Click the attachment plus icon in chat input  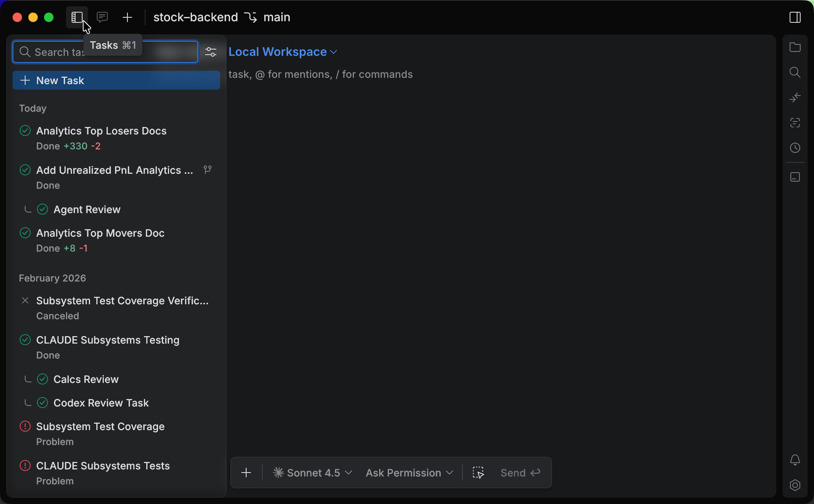246,473
